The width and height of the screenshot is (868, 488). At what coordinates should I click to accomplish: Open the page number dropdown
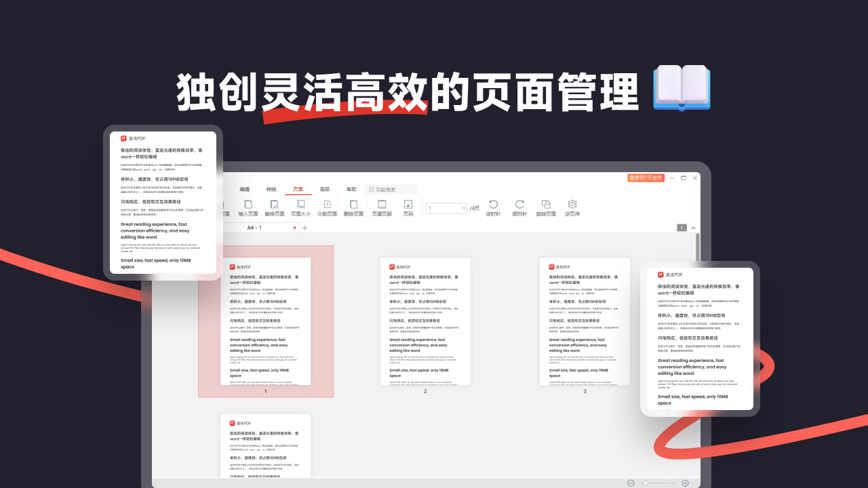coord(462,207)
